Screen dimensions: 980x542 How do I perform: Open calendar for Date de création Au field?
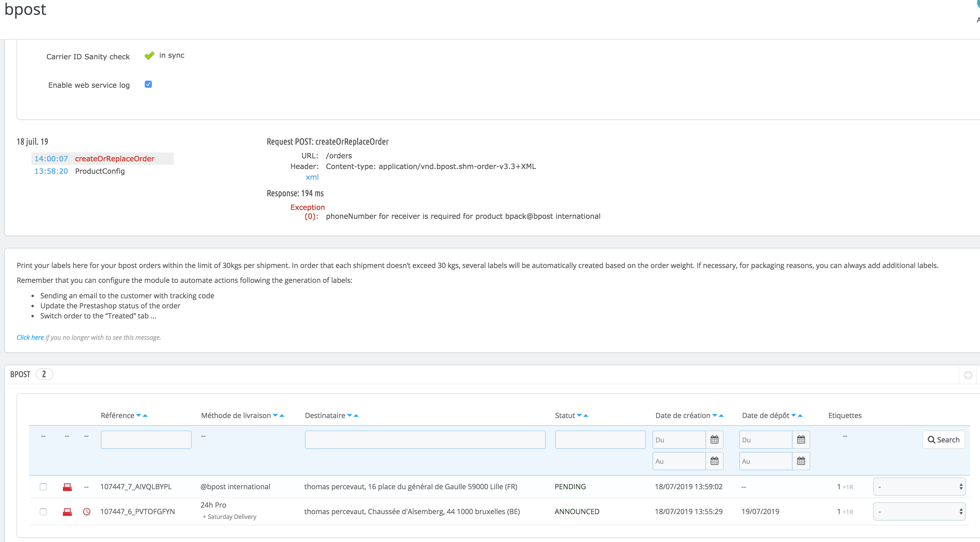pos(714,461)
